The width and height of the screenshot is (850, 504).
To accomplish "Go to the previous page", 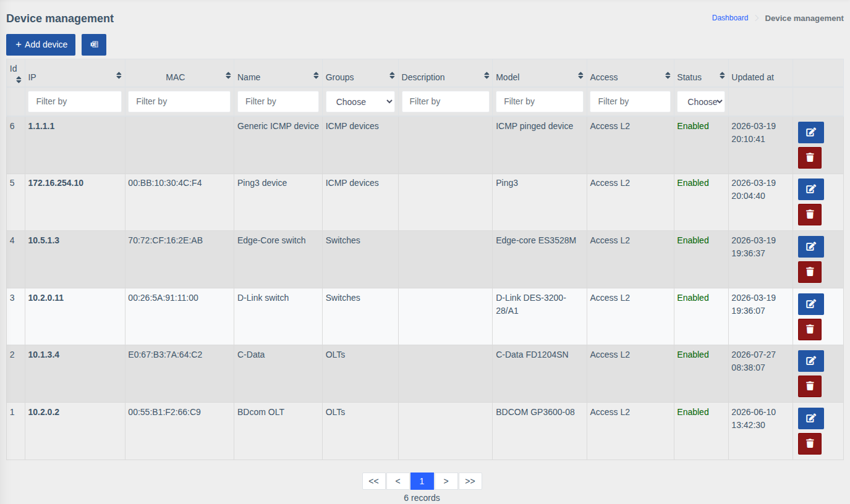I will [x=397, y=481].
